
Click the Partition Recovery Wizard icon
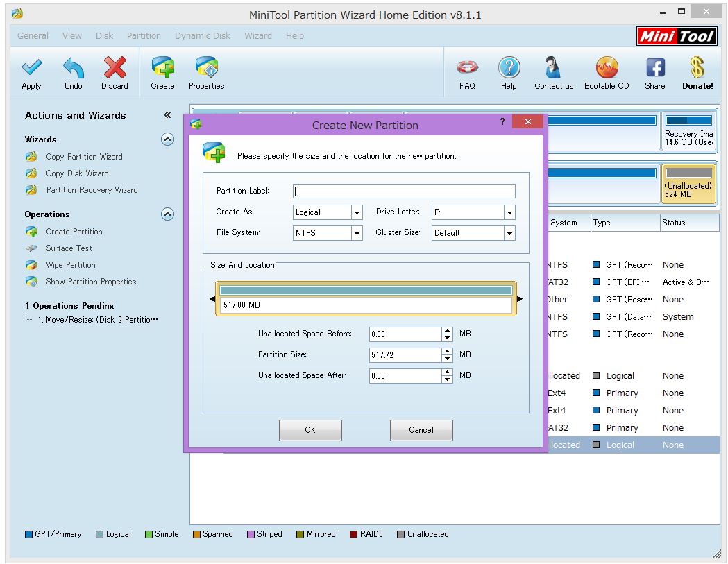click(31, 190)
